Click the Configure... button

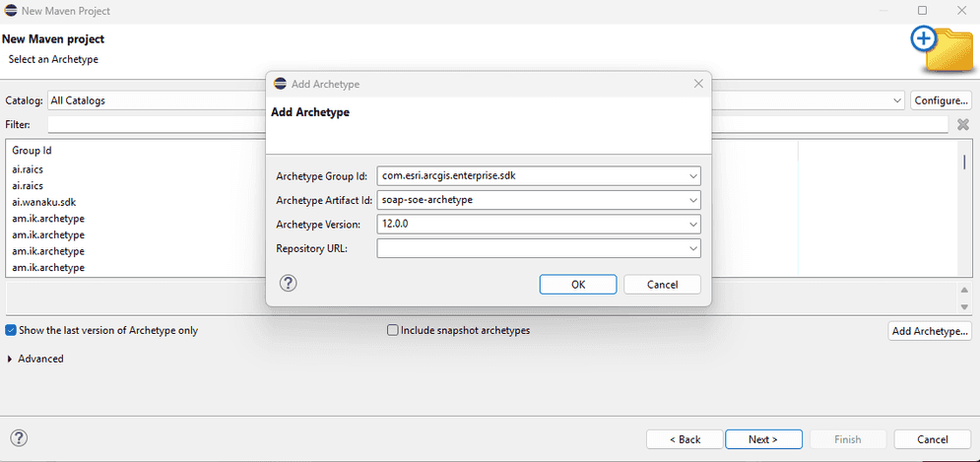tap(941, 100)
